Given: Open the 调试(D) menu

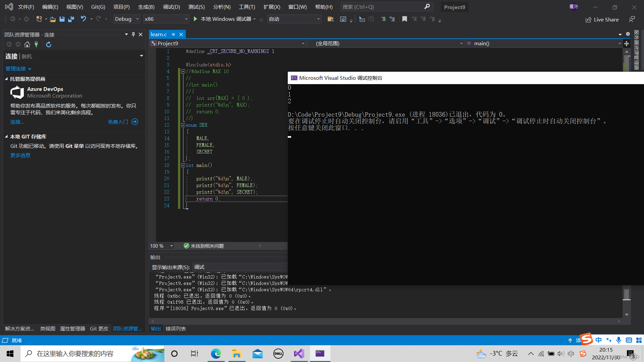Looking at the screenshot, I should coord(171,7).
